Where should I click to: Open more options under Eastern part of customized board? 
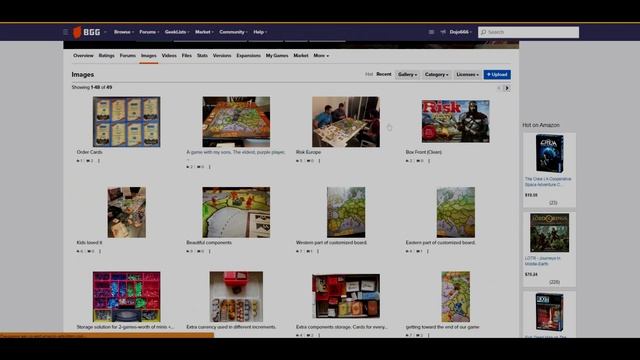[428, 251]
